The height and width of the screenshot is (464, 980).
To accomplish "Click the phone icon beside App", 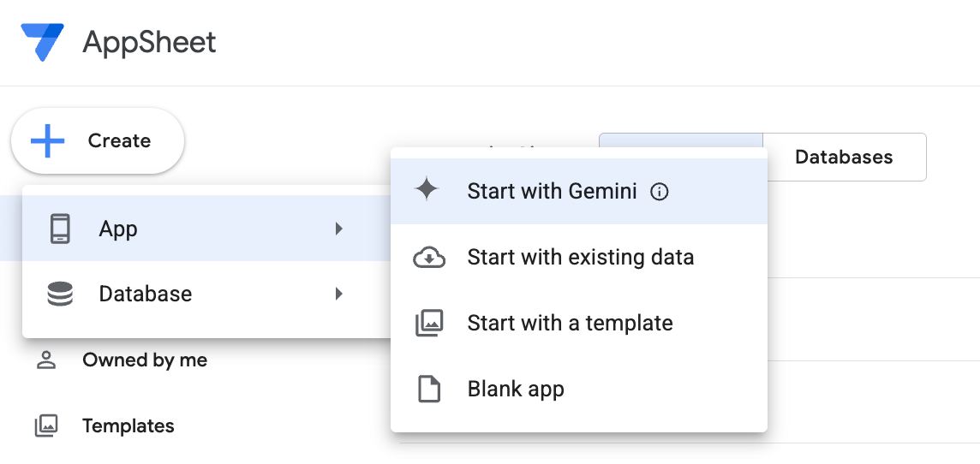I will click(60, 229).
